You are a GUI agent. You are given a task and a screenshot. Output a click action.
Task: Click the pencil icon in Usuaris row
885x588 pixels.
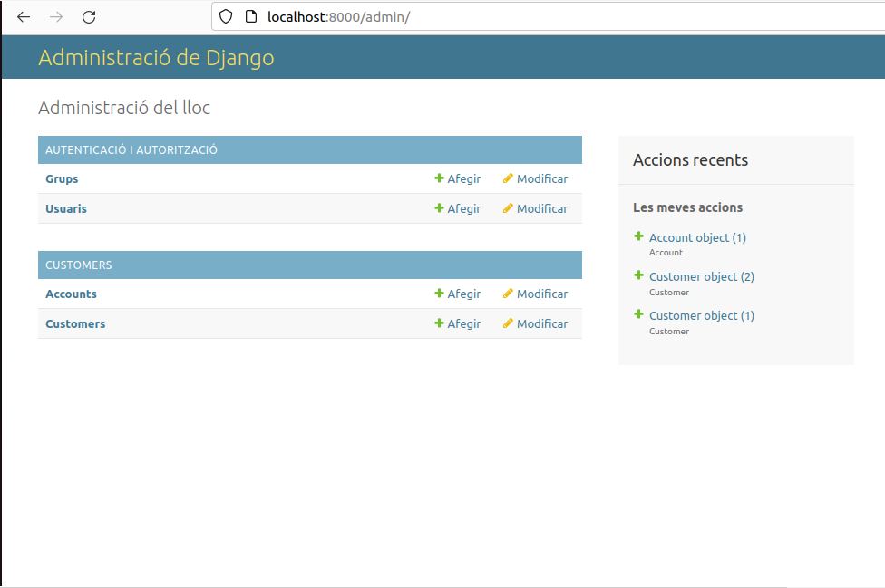[x=508, y=208]
